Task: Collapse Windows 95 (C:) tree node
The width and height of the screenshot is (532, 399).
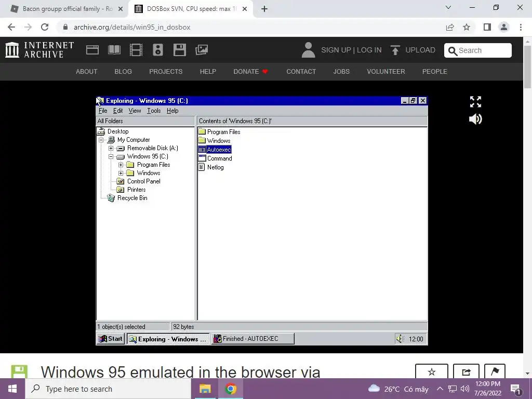Action: (111, 157)
